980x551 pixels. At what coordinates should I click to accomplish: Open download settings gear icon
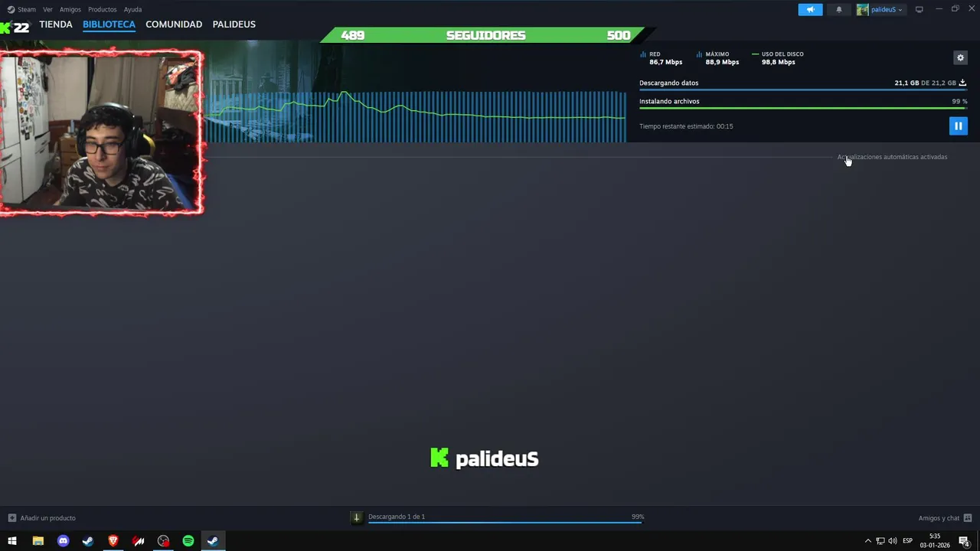pyautogui.click(x=960, y=57)
